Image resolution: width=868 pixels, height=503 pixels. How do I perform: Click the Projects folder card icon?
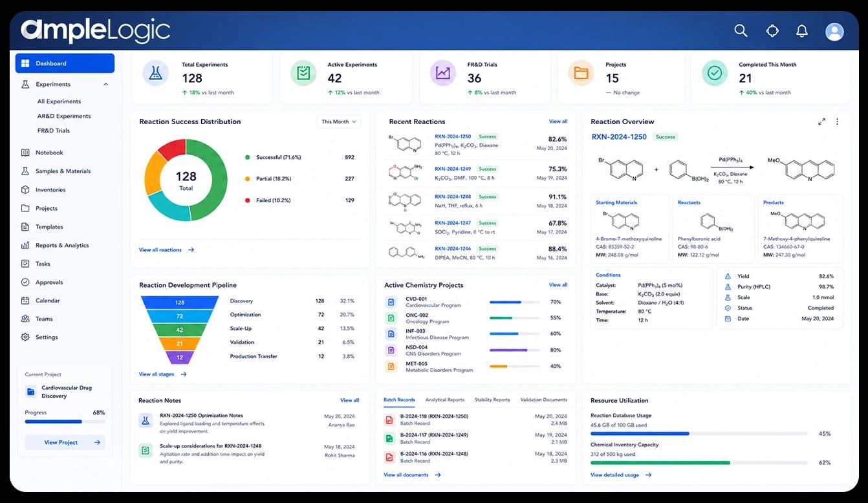(581, 73)
